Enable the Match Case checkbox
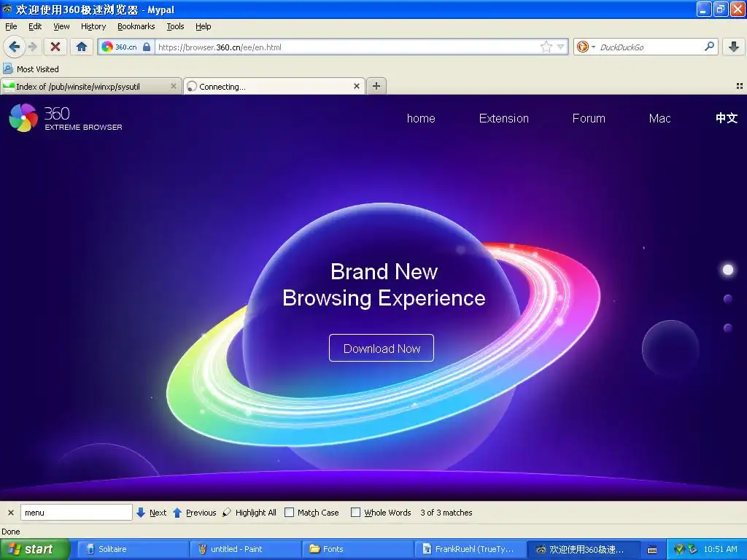The width and height of the screenshot is (747, 560). pos(289,513)
